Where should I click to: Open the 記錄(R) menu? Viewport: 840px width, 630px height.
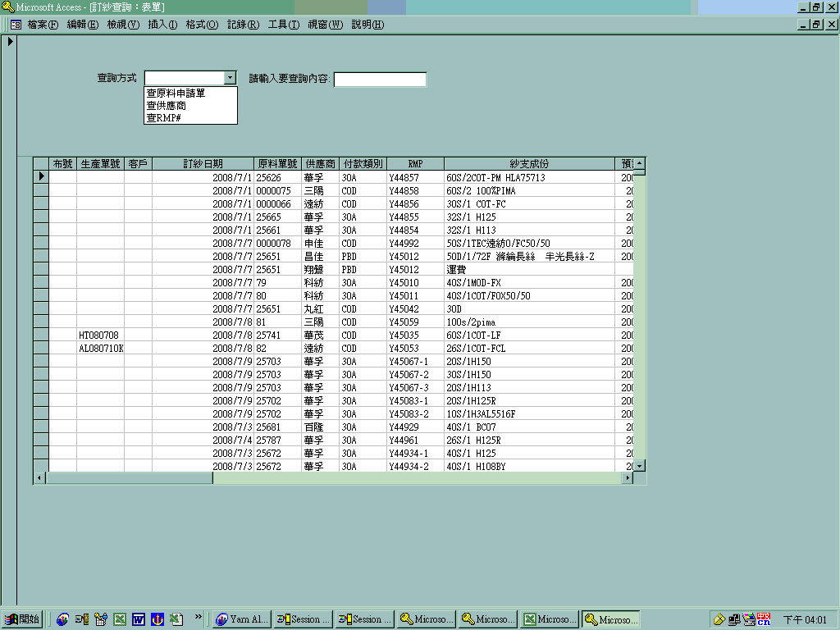[243, 25]
